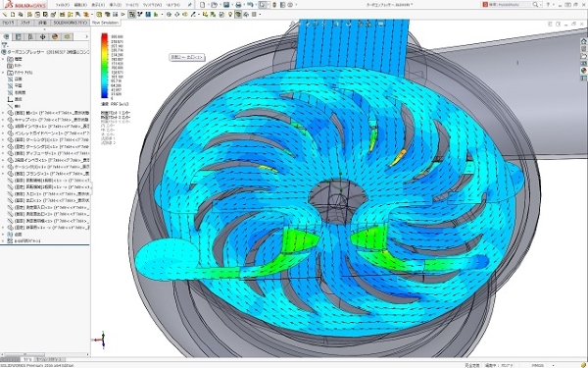Select the DisplayManager tab with color ball
The image size is (588, 368).
[55, 37]
